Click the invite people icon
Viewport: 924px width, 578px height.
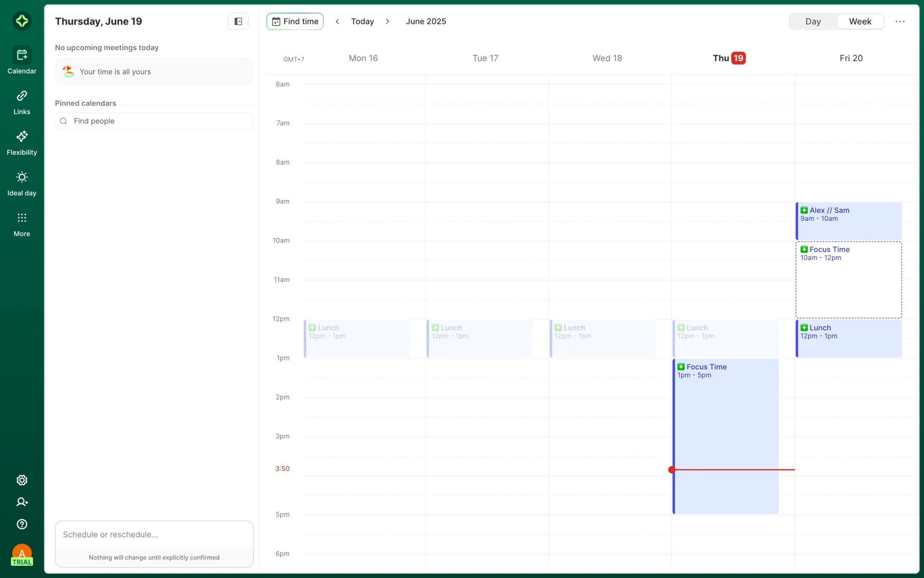(x=22, y=502)
